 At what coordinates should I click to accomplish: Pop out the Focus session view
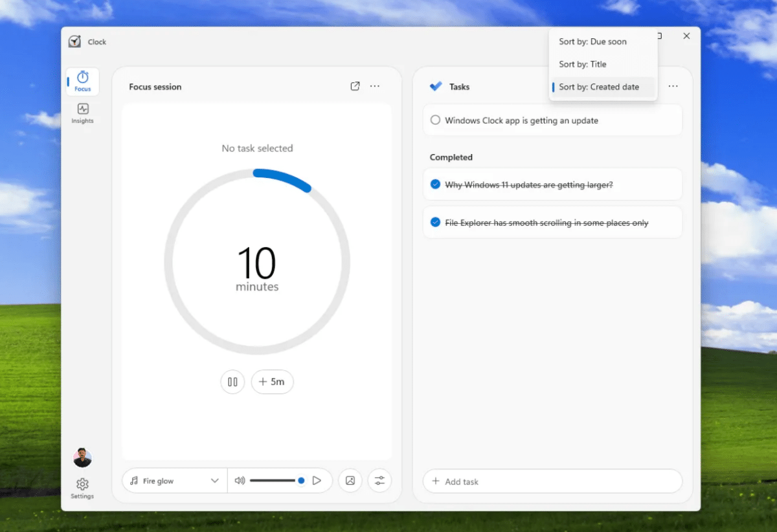(x=355, y=86)
